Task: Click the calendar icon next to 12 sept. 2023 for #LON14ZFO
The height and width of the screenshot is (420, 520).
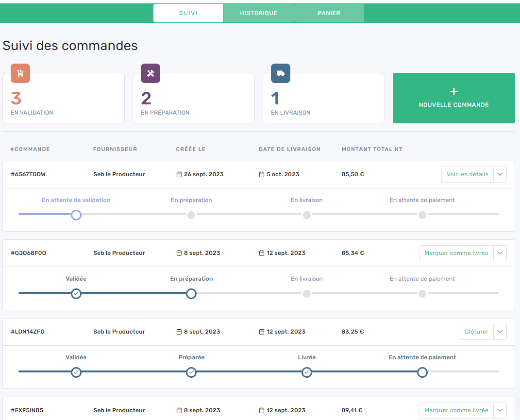Action: pos(262,332)
